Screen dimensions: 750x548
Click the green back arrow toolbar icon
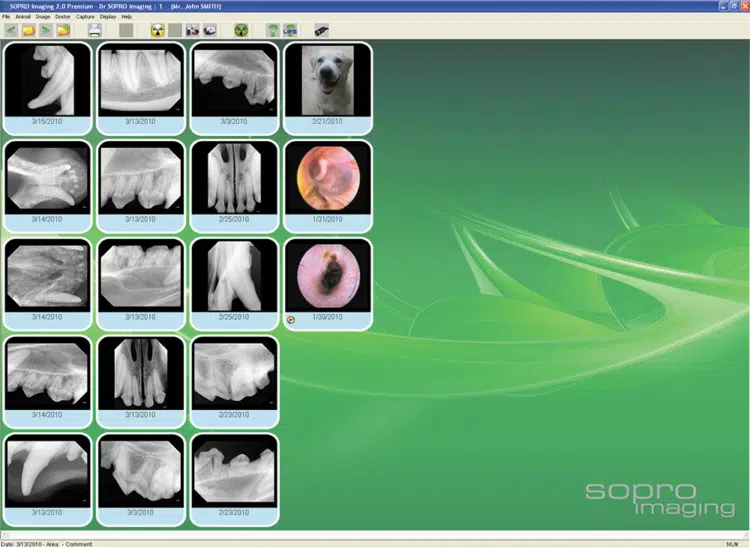coord(11,30)
